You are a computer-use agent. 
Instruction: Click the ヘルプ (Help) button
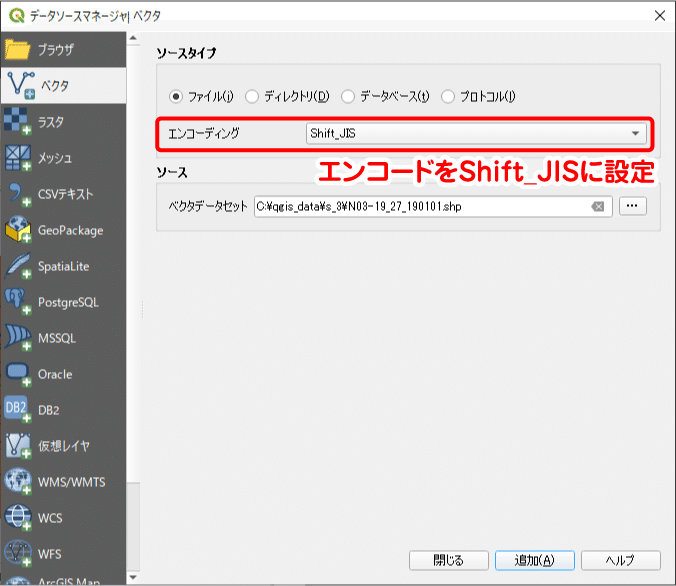coord(620,560)
